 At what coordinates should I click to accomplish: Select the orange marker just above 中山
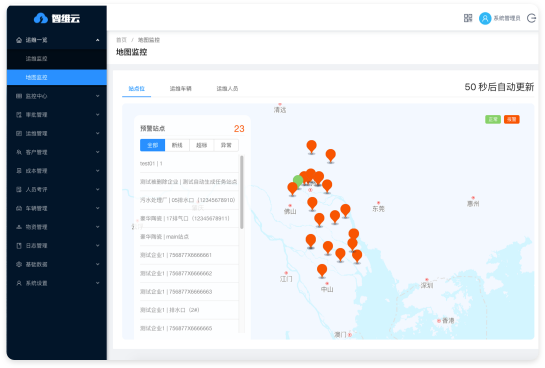(x=322, y=270)
